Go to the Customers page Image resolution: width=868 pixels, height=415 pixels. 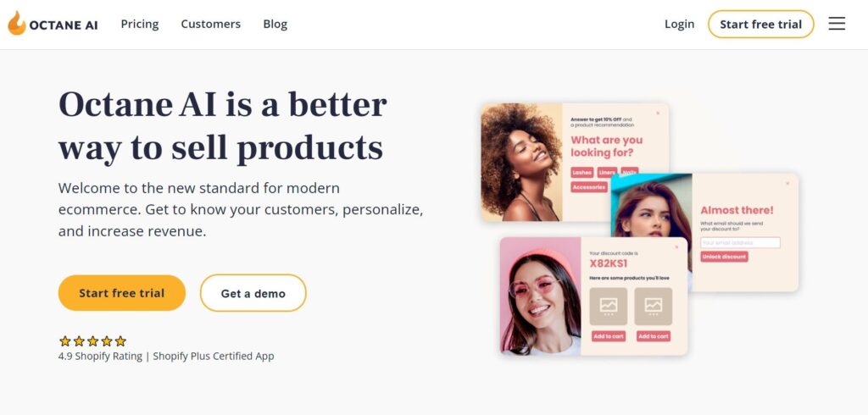pos(210,24)
